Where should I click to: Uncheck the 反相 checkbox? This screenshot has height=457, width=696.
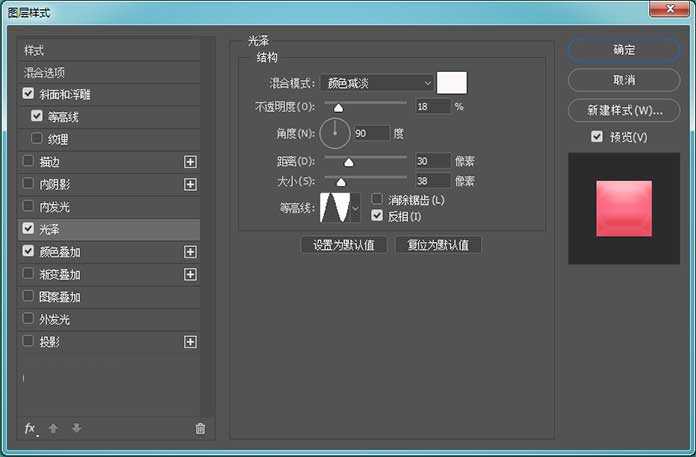tap(377, 215)
